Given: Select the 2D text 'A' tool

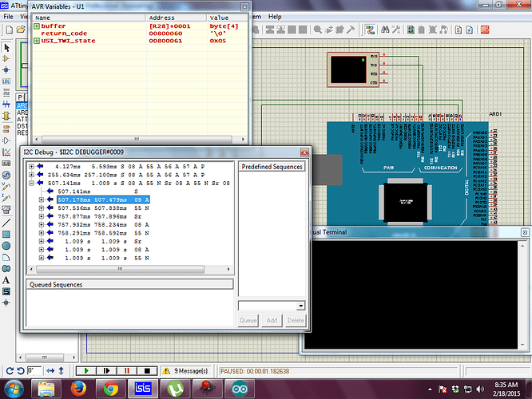Looking at the screenshot, I should point(6,280).
